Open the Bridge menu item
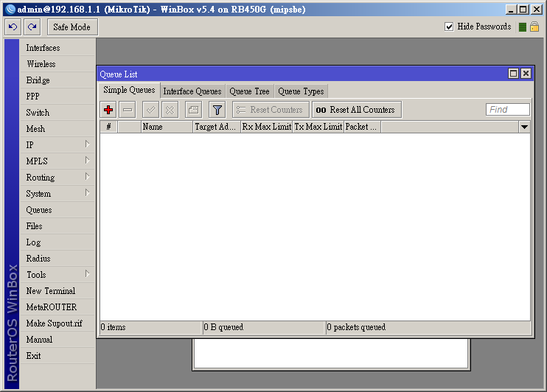 click(x=58, y=80)
